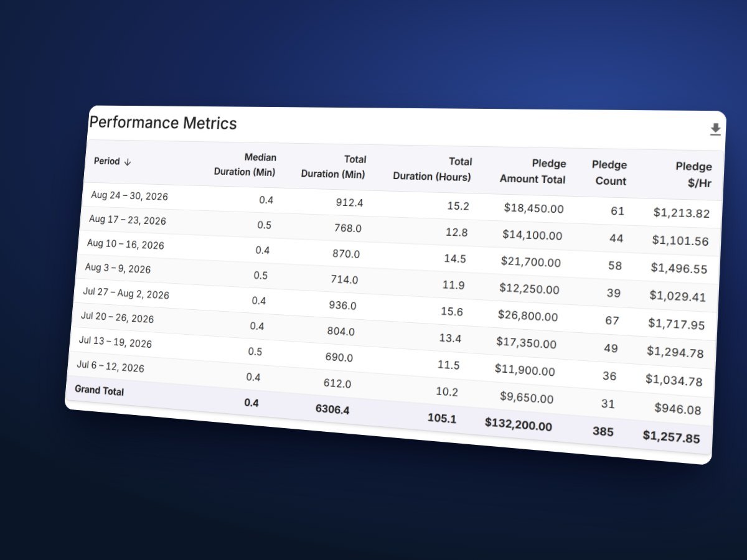The image size is (747, 560).
Task: Click pledge amount $21,700.00
Action: coord(530,262)
